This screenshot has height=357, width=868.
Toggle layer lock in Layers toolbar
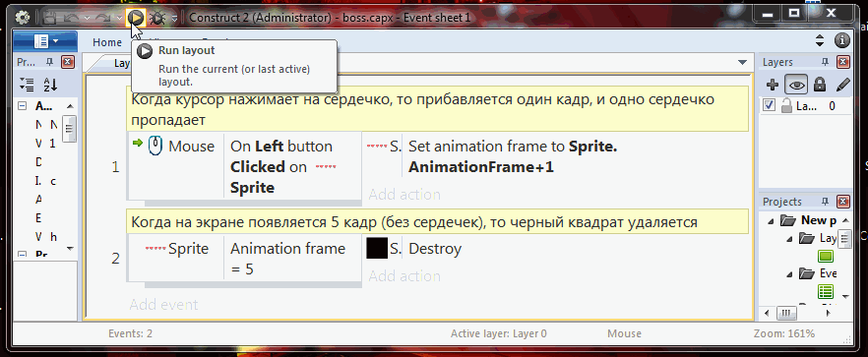click(820, 85)
